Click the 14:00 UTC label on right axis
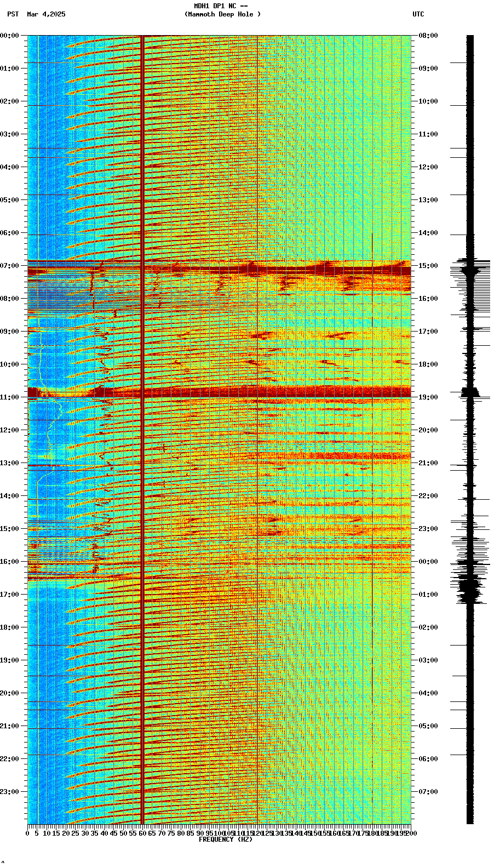Screen dimensions: 494x868 coord(428,233)
